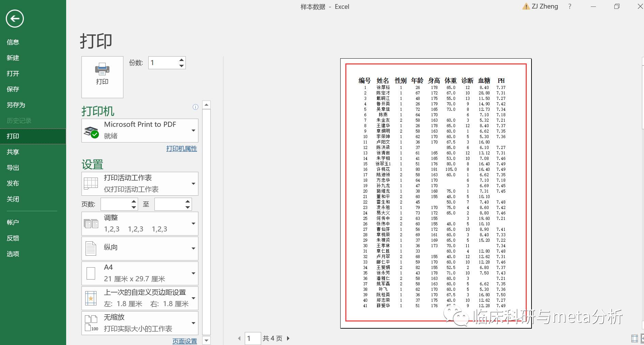The width and height of the screenshot is (644, 345).
Task: Click the settings panel scrollbar down arrow
Action: [x=206, y=340]
